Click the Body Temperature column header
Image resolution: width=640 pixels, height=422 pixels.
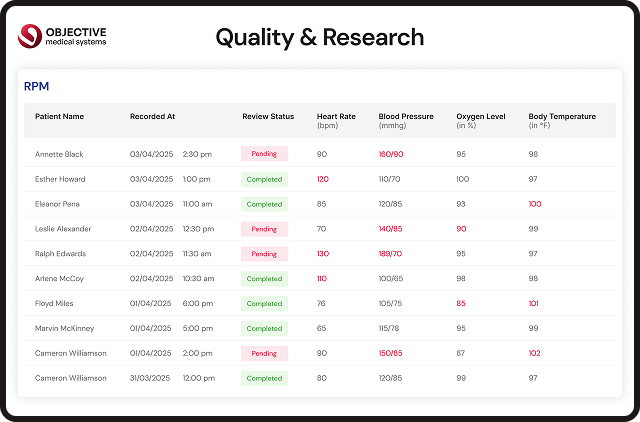[562, 117]
